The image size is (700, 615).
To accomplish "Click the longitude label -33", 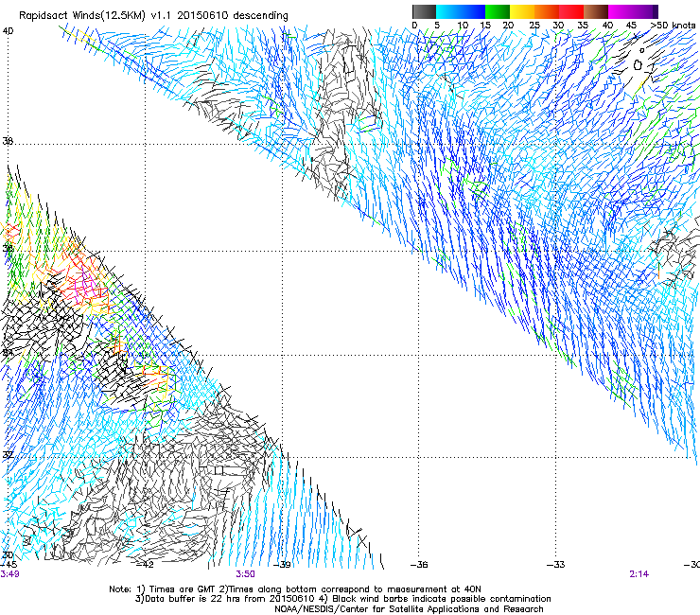I will tap(556, 564).
